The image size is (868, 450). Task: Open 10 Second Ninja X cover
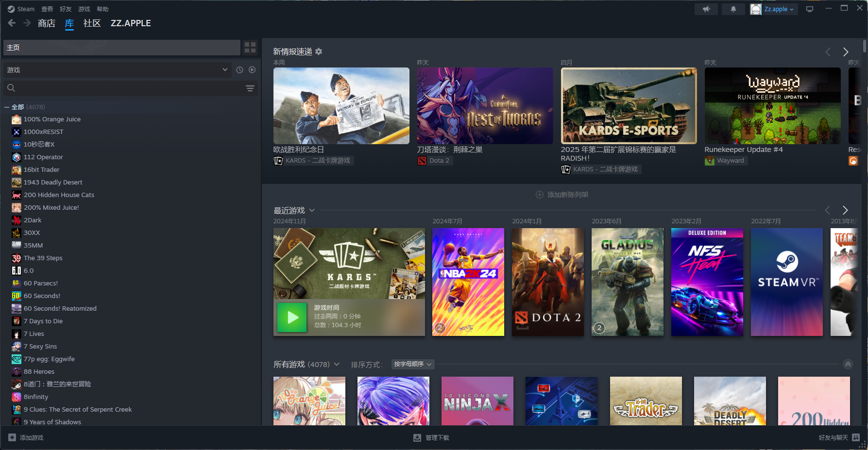(477, 401)
